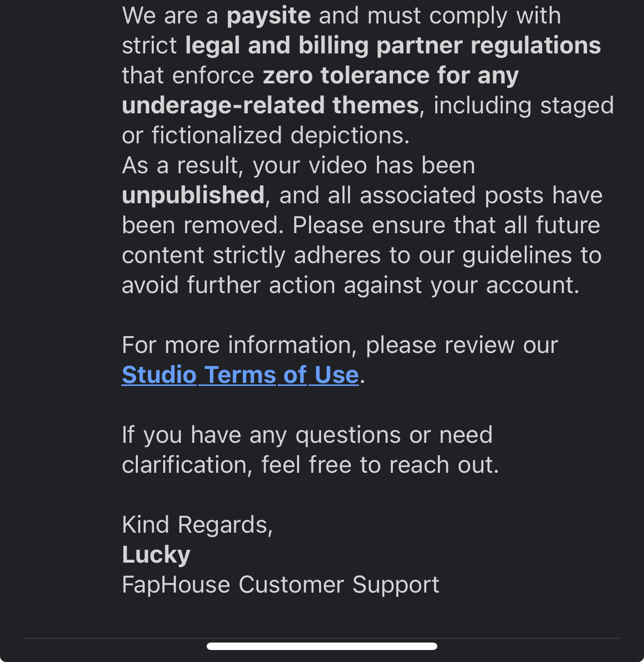Select line "avoid further action against your account."
Image resolution: width=644 pixels, height=662 pixels.
(x=350, y=285)
